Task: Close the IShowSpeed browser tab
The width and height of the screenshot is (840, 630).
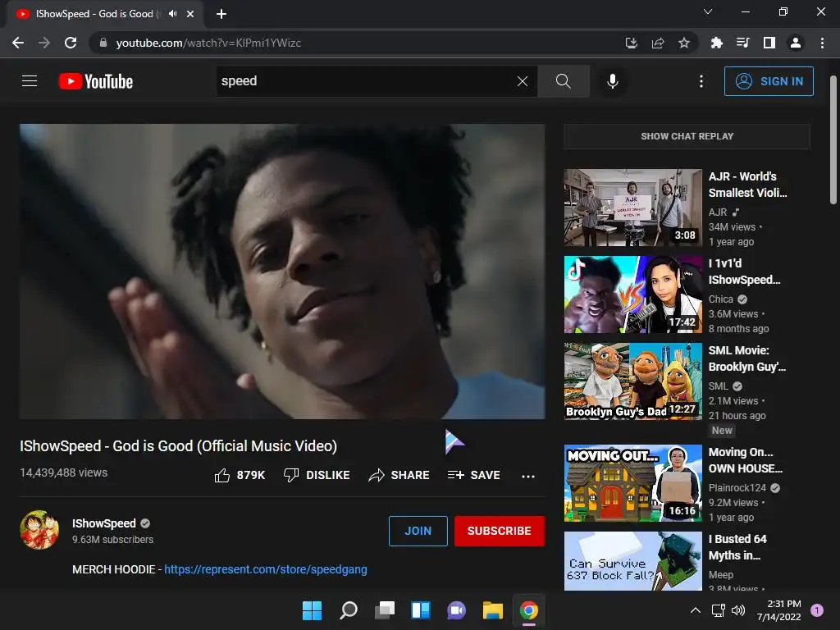Action: click(190, 14)
